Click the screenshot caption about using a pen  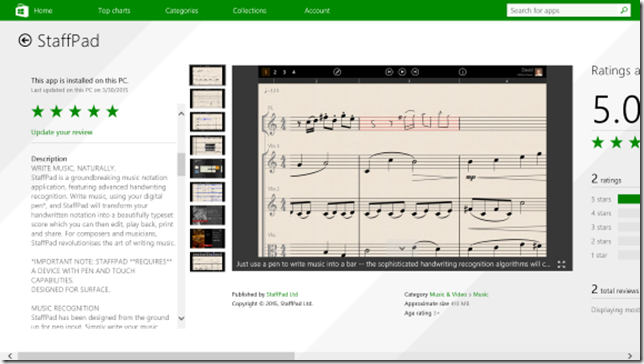coord(393,264)
